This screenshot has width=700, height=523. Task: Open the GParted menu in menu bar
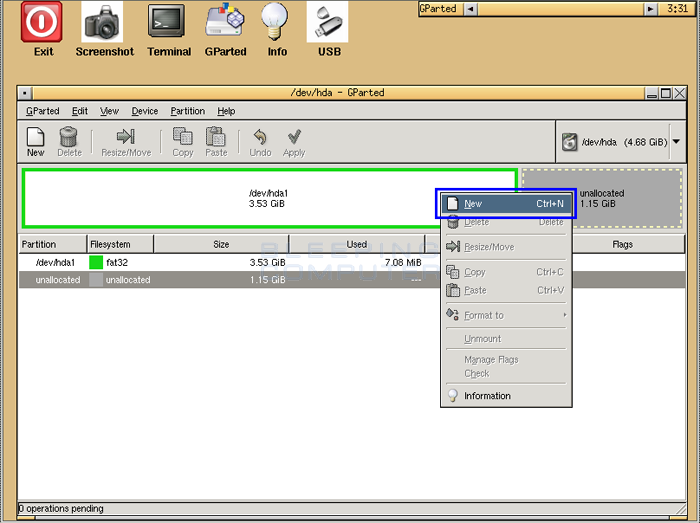point(42,111)
